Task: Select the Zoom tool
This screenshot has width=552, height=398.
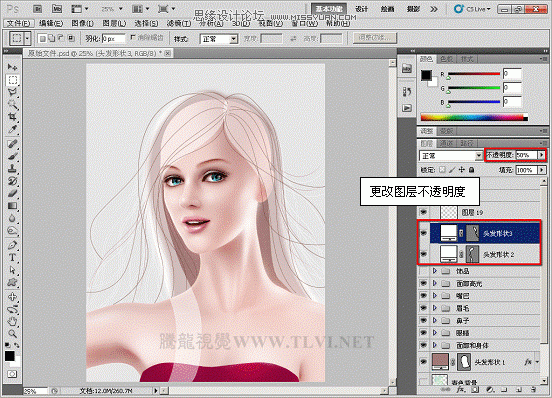Action: (x=12, y=333)
